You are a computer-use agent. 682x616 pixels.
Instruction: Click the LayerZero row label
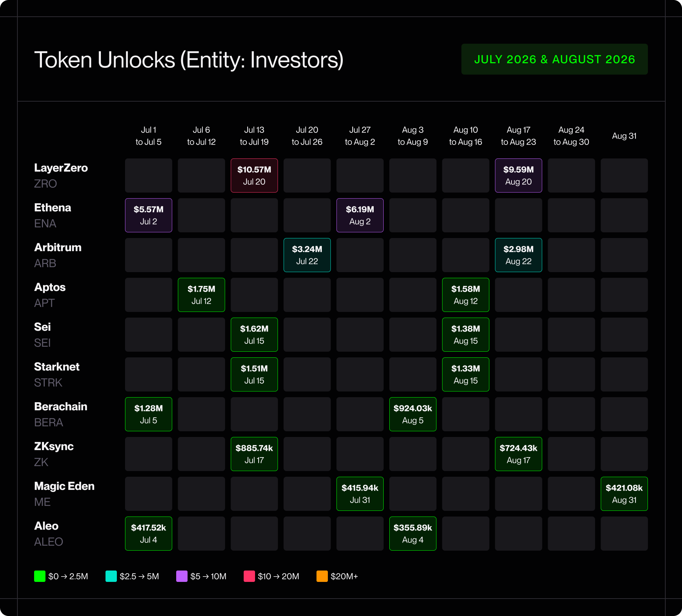[x=61, y=168]
